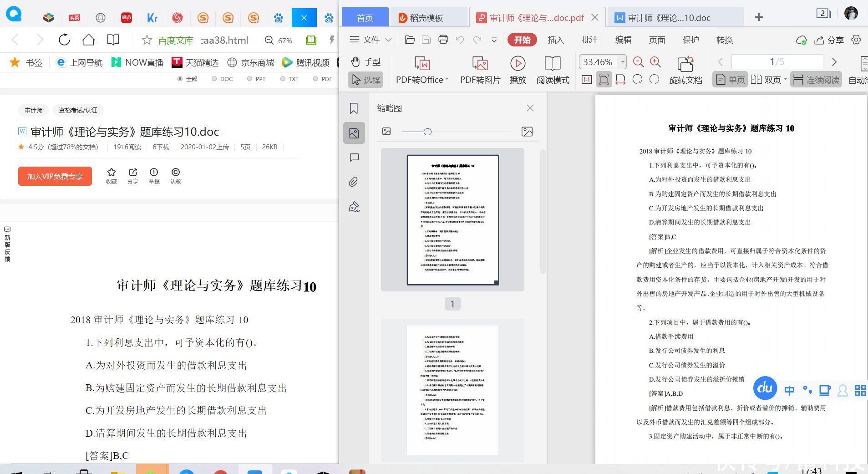Close the 缩略图 thumbnail panel
Screen dimensions: 868x474
[530, 108]
